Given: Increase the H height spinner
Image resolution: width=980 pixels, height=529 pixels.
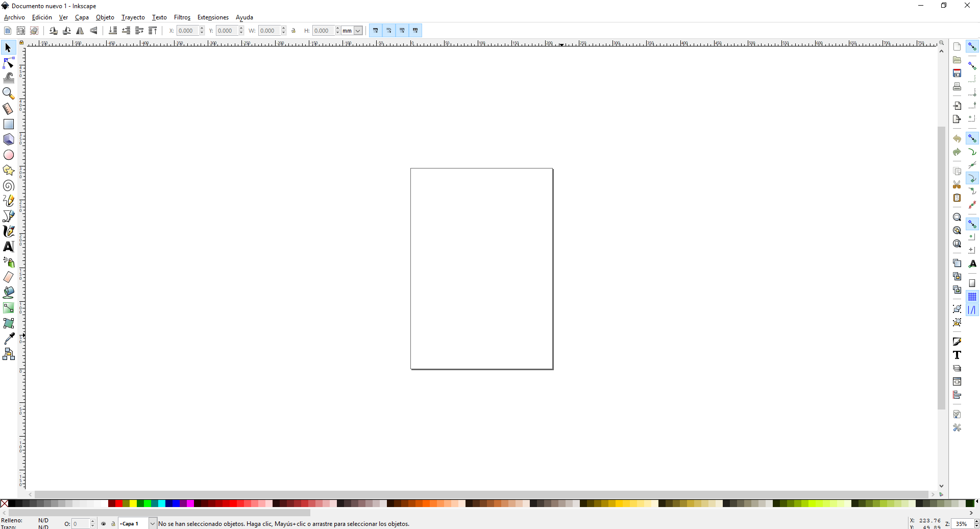Looking at the screenshot, I should [338, 29].
